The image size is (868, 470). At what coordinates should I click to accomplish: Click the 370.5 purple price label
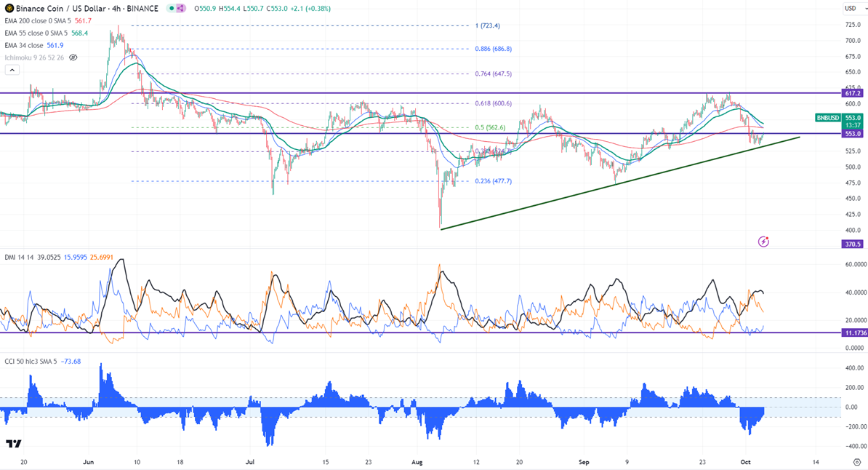pos(852,244)
